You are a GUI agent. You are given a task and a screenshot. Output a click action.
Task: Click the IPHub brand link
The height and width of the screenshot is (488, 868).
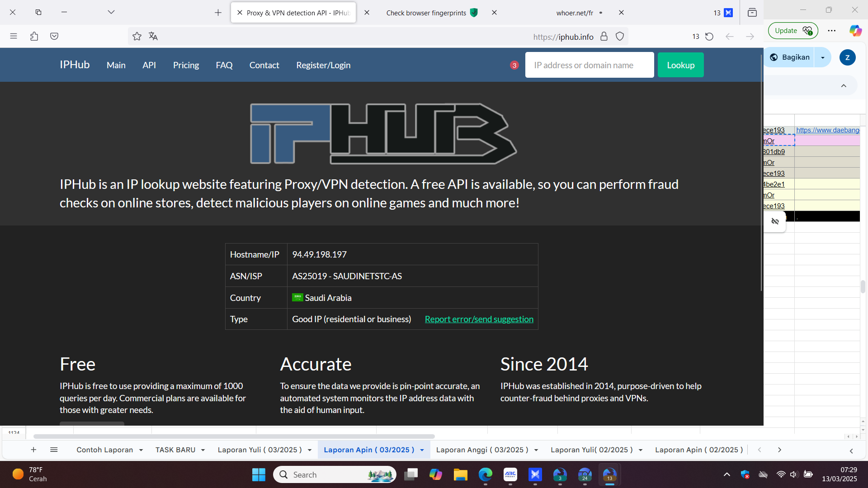click(75, 65)
